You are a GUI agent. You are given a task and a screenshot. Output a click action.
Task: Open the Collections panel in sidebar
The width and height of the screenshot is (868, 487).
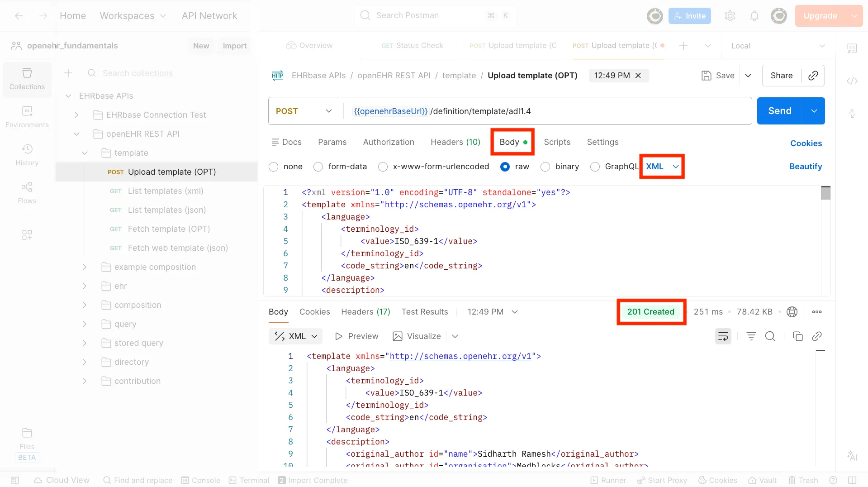click(27, 79)
